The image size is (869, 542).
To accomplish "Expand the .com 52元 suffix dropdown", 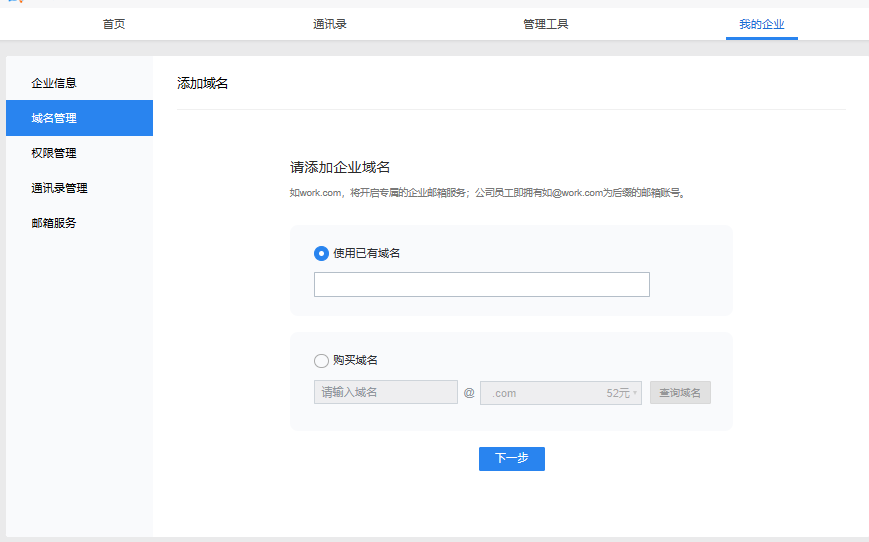I will [x=560, y=393].
